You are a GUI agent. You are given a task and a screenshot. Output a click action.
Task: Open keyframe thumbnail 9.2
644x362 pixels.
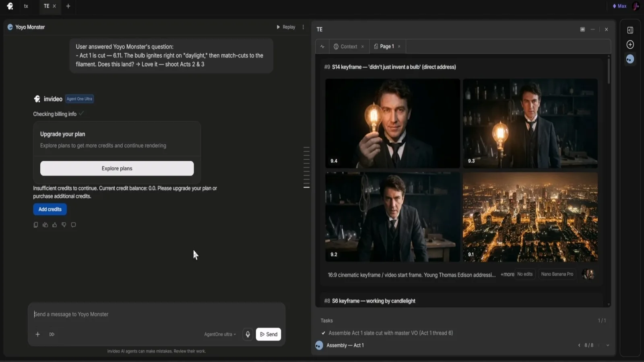click(x=392, y=217)
